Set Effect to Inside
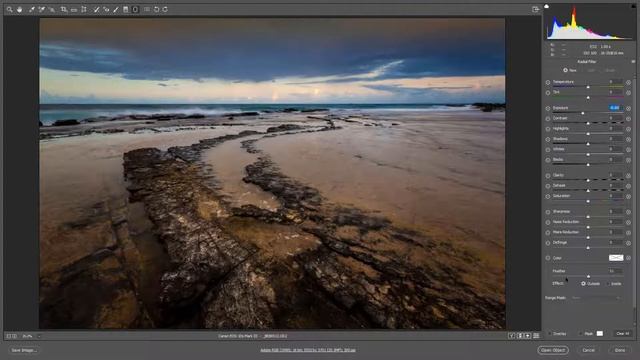Image resolution: width=640 pixels, height=360 pixels. [x=608, y=283]
